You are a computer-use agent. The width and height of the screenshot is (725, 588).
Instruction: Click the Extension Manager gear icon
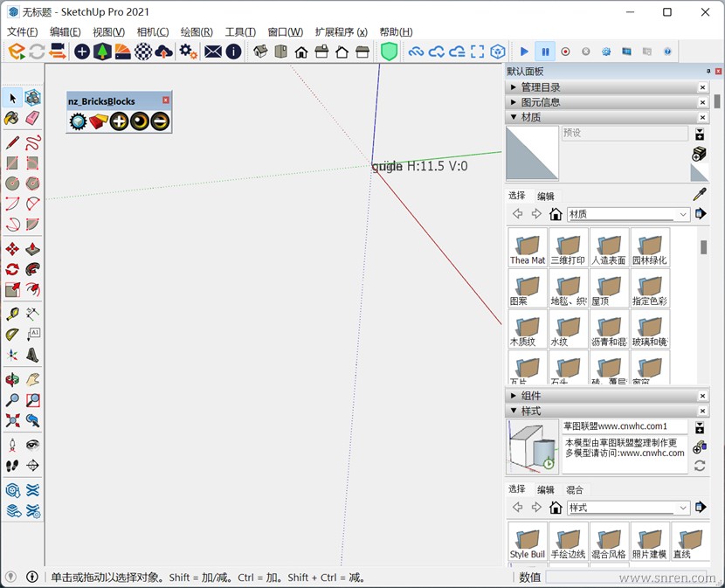tap(188, 52)
